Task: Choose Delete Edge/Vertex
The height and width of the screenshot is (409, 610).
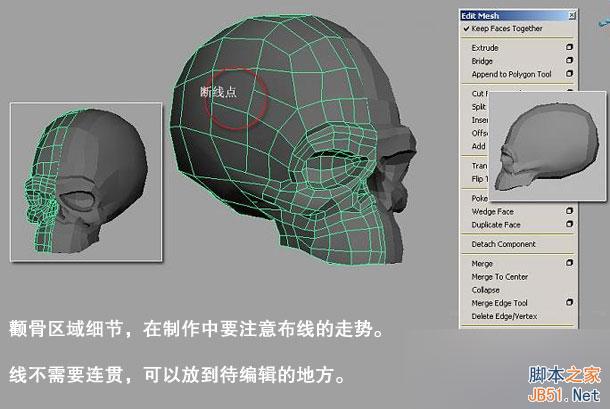Action: coord(504,316)
